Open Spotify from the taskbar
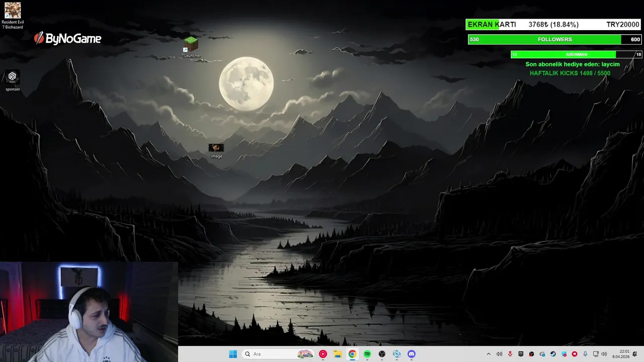The width and height of the screenshot is (644, 362). [367, 354]
